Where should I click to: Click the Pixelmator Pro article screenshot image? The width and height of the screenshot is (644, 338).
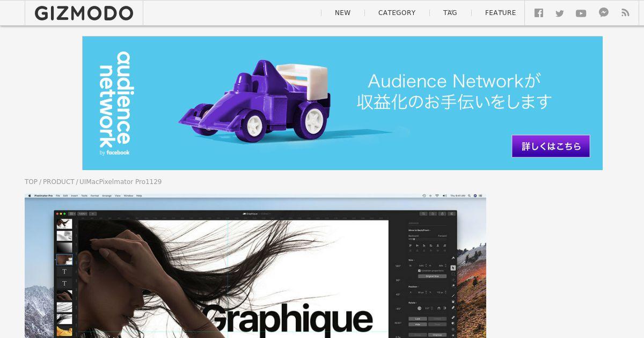pyautogui.click(x=255, y=266)
